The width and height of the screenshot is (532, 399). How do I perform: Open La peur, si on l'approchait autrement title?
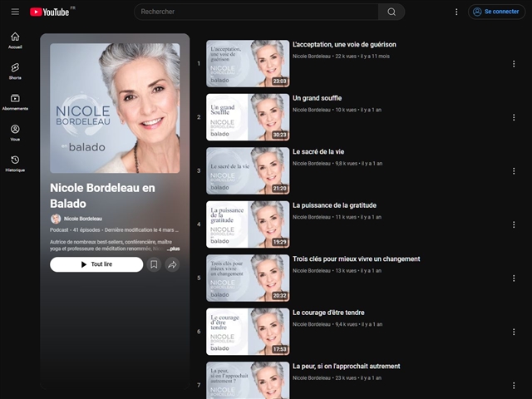(x=346, y=366)
